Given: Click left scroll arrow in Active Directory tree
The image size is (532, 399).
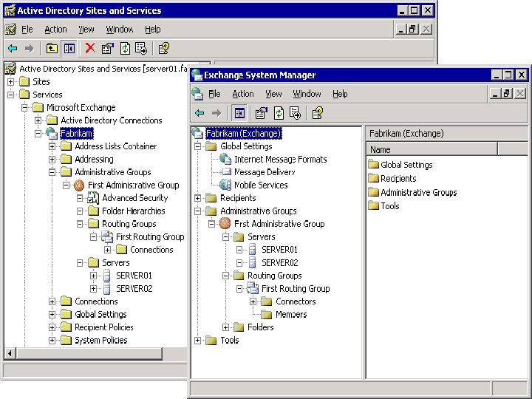Looking at the screenshot, I should pyautogui.click(x=10, y=354).
